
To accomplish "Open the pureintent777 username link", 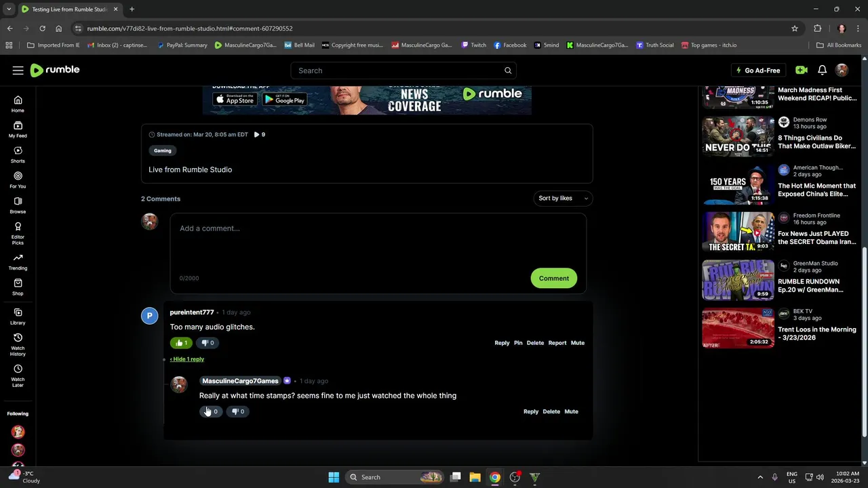I will (192, 312).
